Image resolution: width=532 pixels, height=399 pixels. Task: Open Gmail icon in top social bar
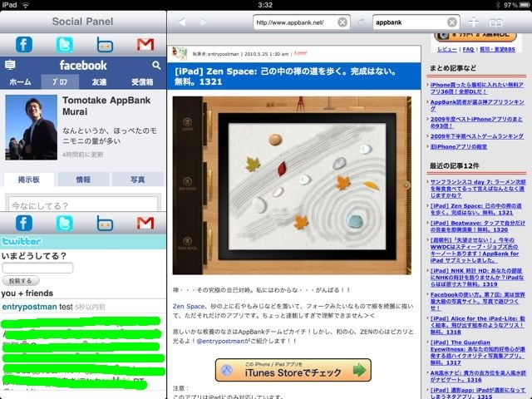pyautogui.click(x=145, y=44)
